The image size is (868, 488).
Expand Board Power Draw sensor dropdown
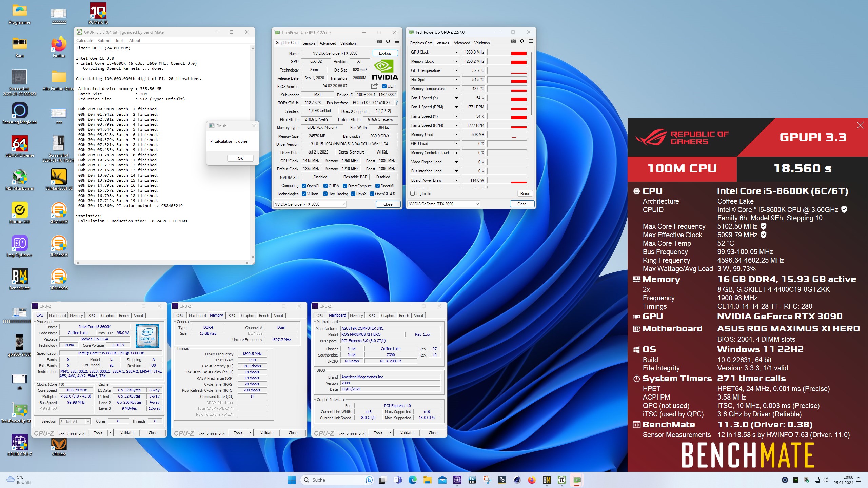pyautogui.click(x=456, y=180)
